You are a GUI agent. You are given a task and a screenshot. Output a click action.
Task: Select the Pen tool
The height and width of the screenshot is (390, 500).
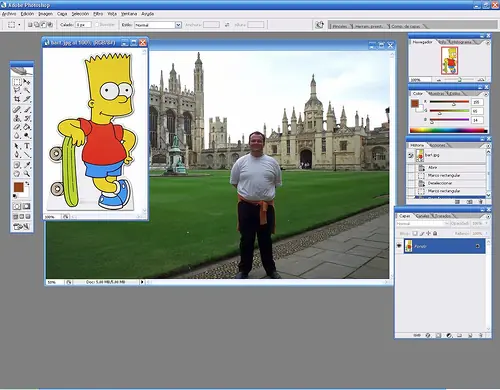17,154
